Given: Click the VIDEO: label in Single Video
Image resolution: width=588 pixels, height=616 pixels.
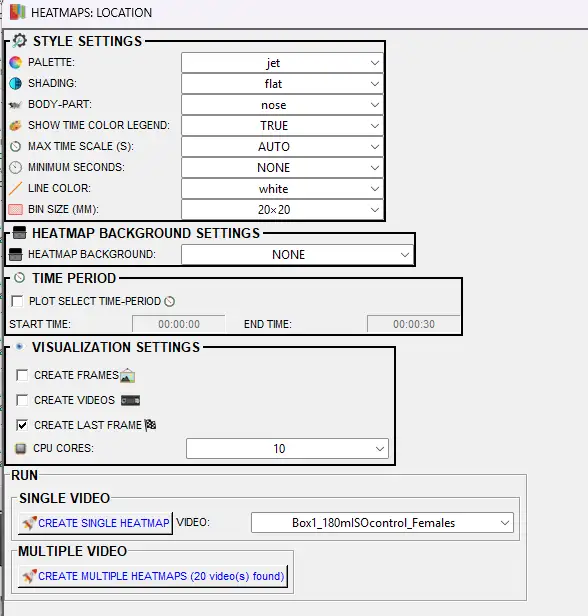Looking at the screenshot, I should pos(193,522).
